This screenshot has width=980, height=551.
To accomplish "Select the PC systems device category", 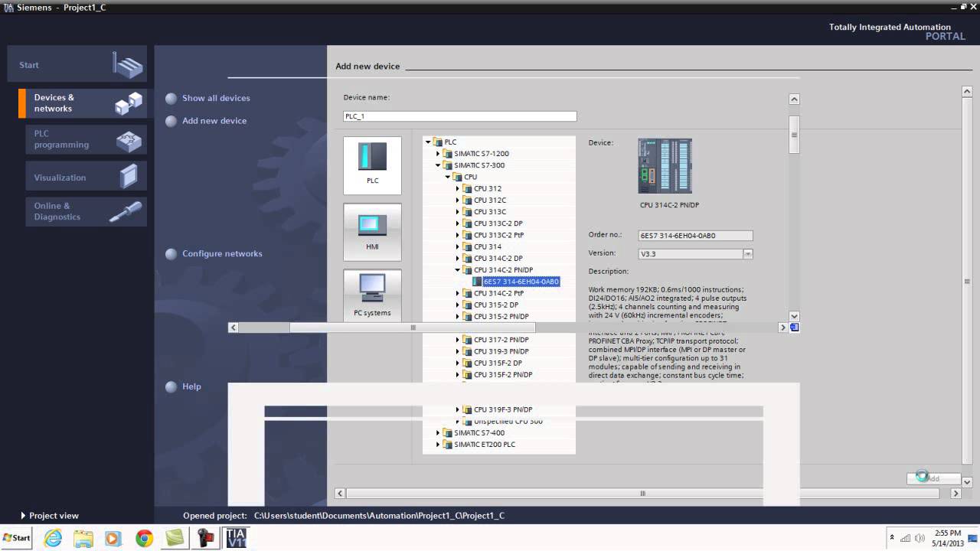I will pyautogui.click(x=372, y=295).
